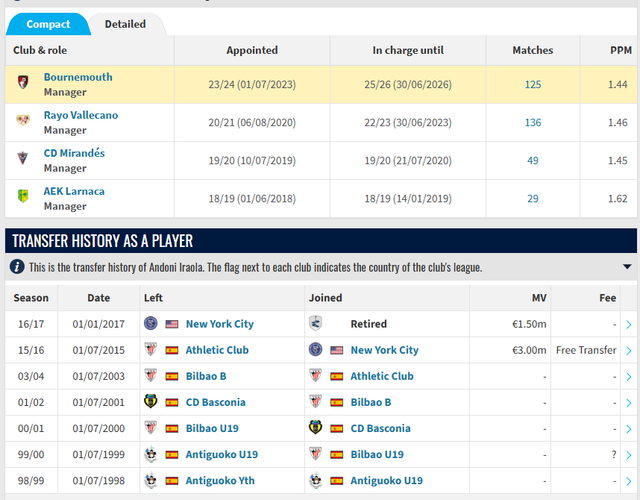
Task: Click Antiguoko U19 crest in 99/00 Left column
Action: click(151, 454)
